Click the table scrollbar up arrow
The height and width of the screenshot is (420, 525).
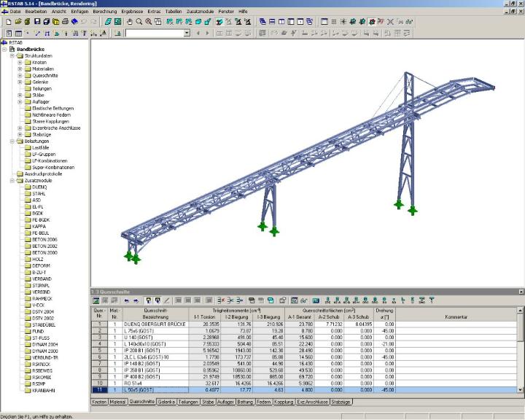(520, 311)
